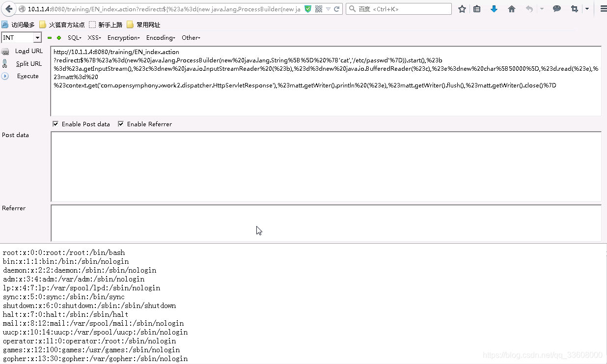Toggle the Enable Referrer checkbox
607x364 pixels.
(x=121, y=124)
